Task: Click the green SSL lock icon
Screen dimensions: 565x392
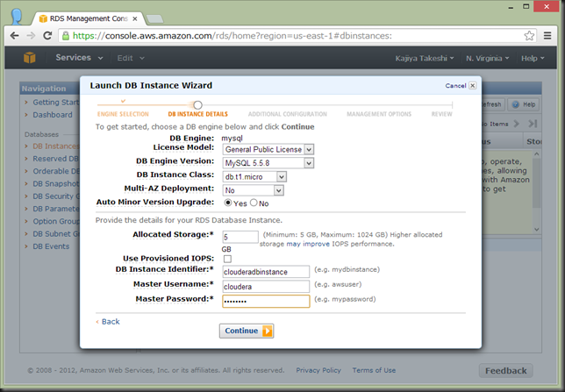Action: 66,36
